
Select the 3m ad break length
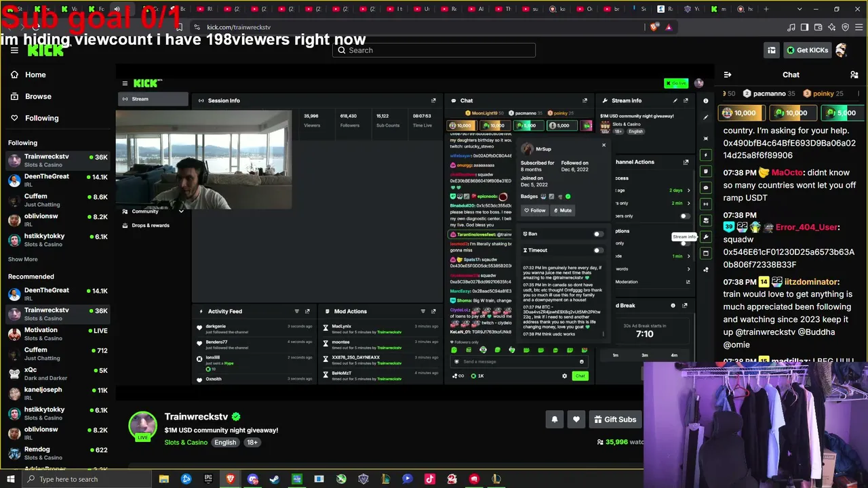[645, 355]
